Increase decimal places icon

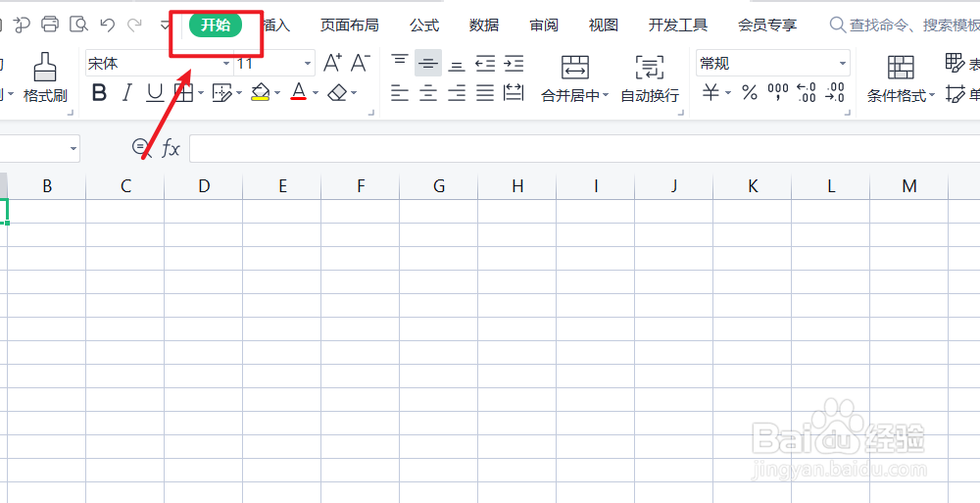(807, 92)
